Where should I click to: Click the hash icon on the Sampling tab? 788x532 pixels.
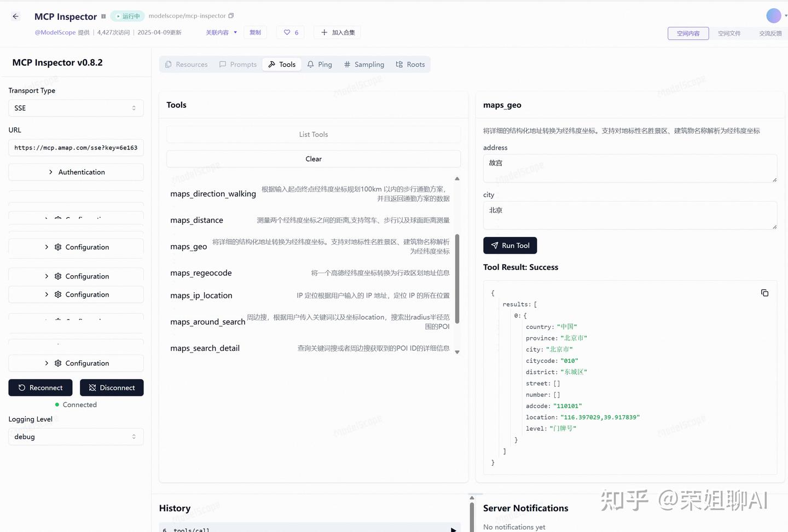(347, 64)
